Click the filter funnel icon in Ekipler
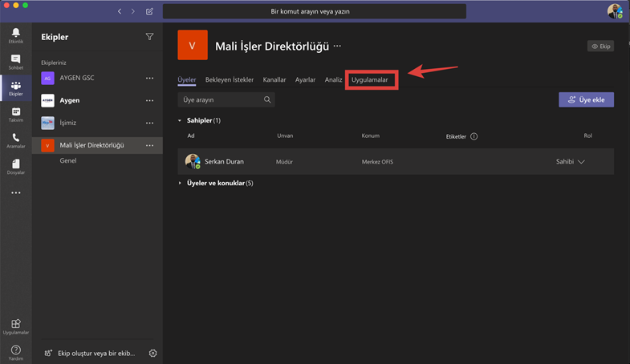Image resolution: width=630 pixels, height=364 pixels. pyautogui.click(x=149, y=37)
